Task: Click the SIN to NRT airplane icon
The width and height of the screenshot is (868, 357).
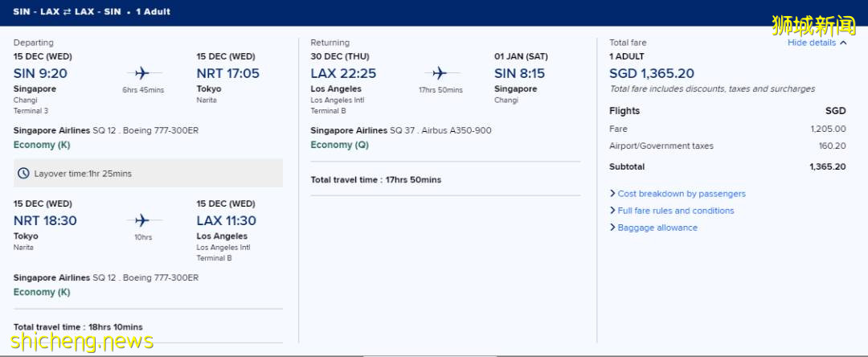Action: (x=143, y=73)
